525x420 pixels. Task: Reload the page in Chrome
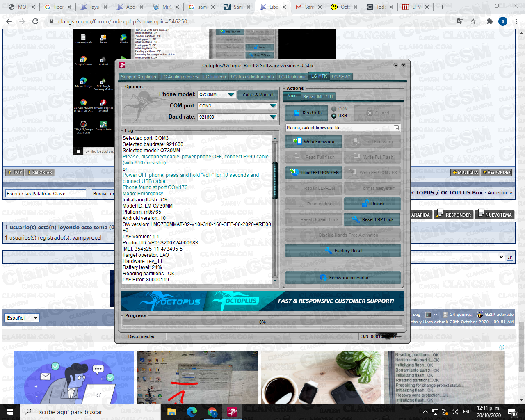pyautogui.click(x=35, y=21)
